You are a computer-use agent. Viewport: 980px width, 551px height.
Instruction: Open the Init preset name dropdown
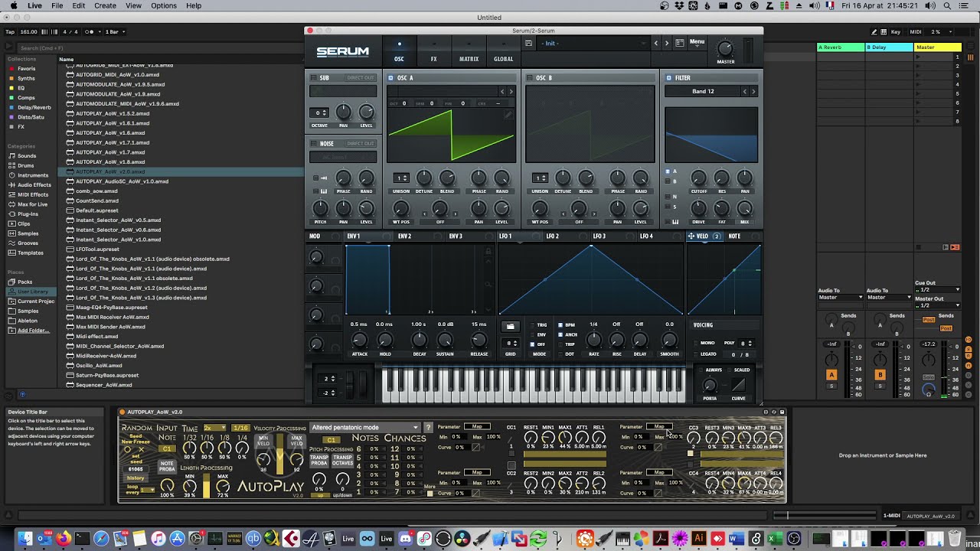pyautogui.click(x=593, y=44)
